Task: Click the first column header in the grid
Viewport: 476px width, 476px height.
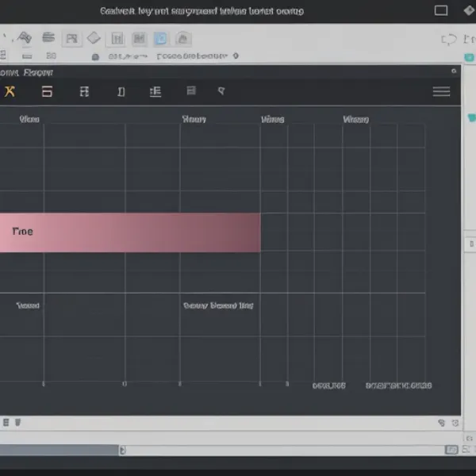Action: pos(29,119)
